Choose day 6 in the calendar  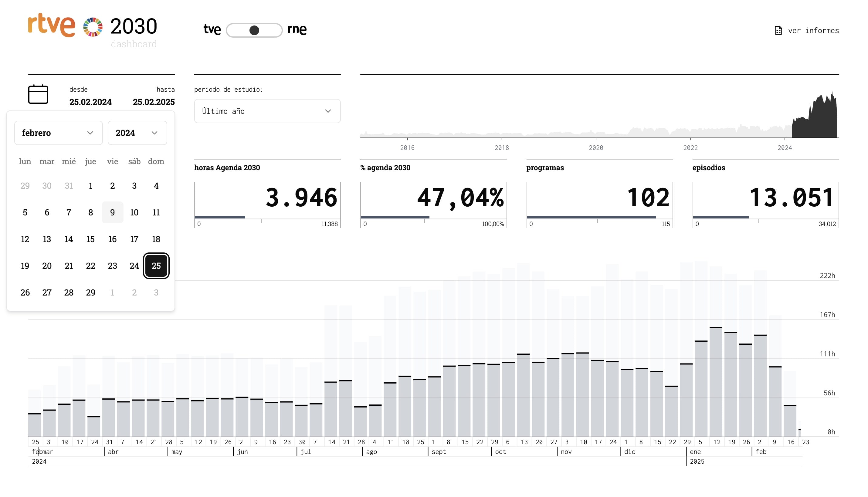[x=47, y=212]
